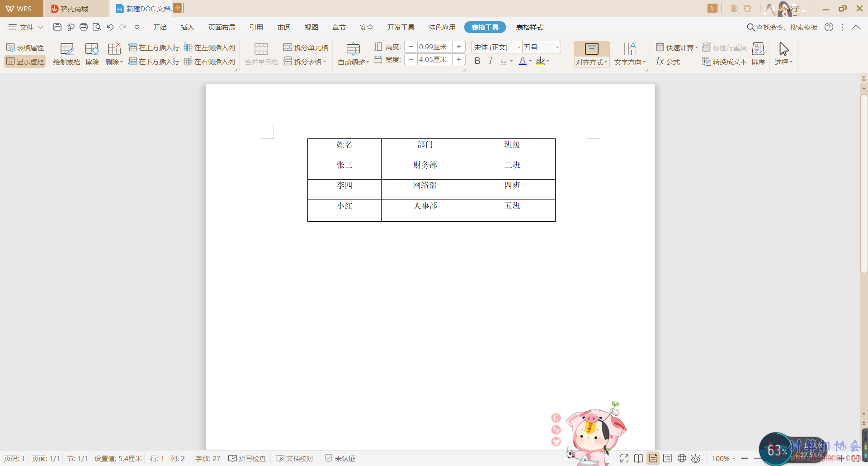Image resolution: width=868 pixels, height=466 pixels.
Task: Increase column width with plus button
Action: point(459,59)
